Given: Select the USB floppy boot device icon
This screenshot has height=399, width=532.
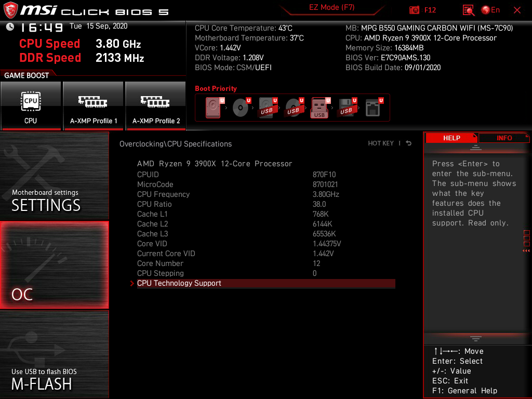Looking at the screenshot, I should click(x=347, y=108).
